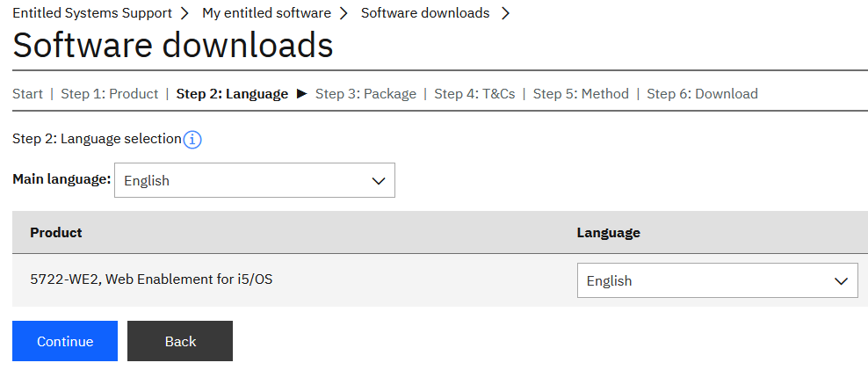Go back with the Back button
This screenshot has height=370, width=868.
180,341
